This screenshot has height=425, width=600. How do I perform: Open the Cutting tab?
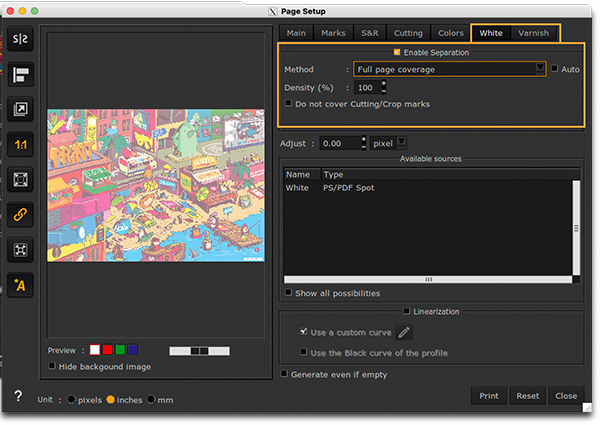(x=406, y=33)
